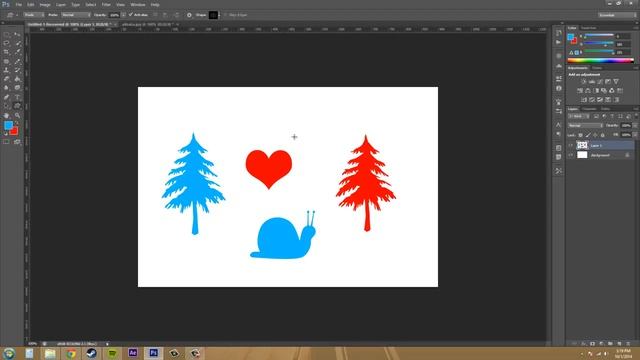Select the Custom Shape tool
The width and height of the screenshot is (640, 360).
(x=17, y=106)
